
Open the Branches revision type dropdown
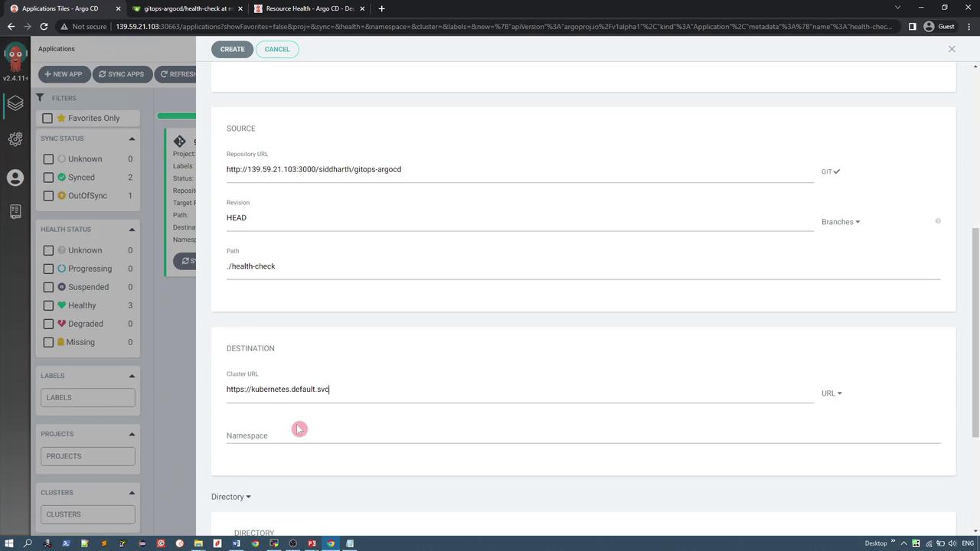tap(841, 222)
